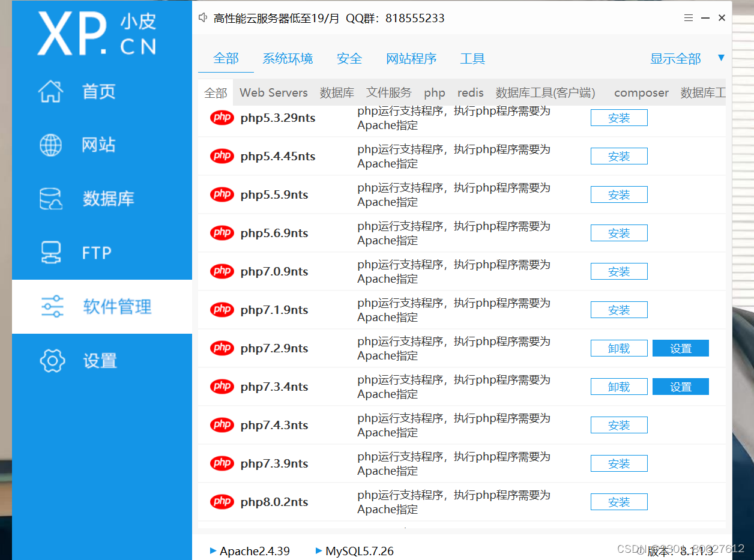754x560 pixels.
Task: Switch to the 网站程序 tab
Action: tap(411, 58)
